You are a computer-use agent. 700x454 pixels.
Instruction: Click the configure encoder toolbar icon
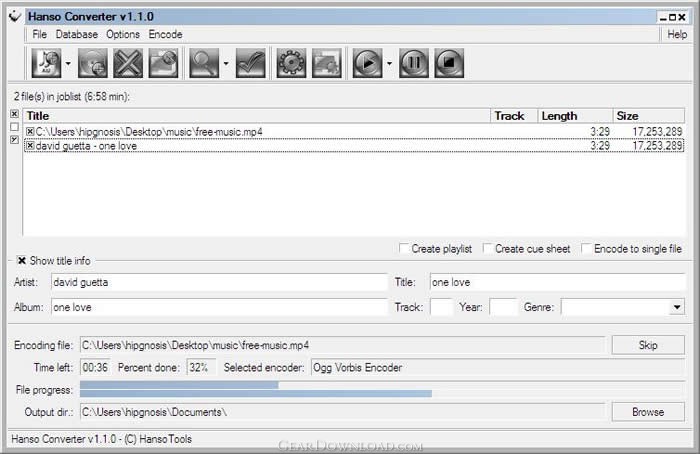(x=327, y=63)
